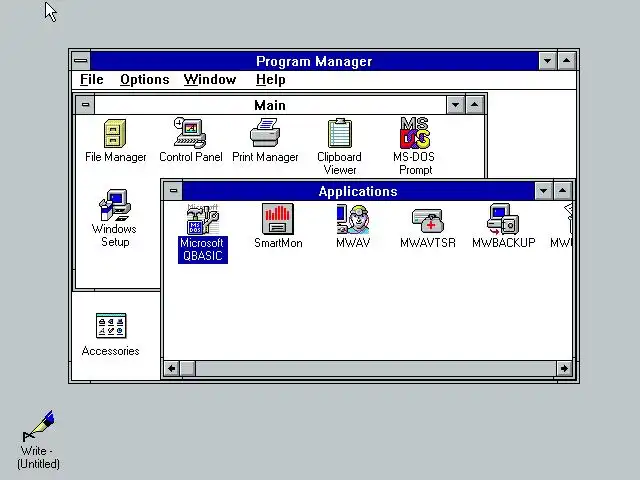The height and width of the screenshot is (480, 640).
Task: Minimize the Main group window
Action: (x=456, y=105)
